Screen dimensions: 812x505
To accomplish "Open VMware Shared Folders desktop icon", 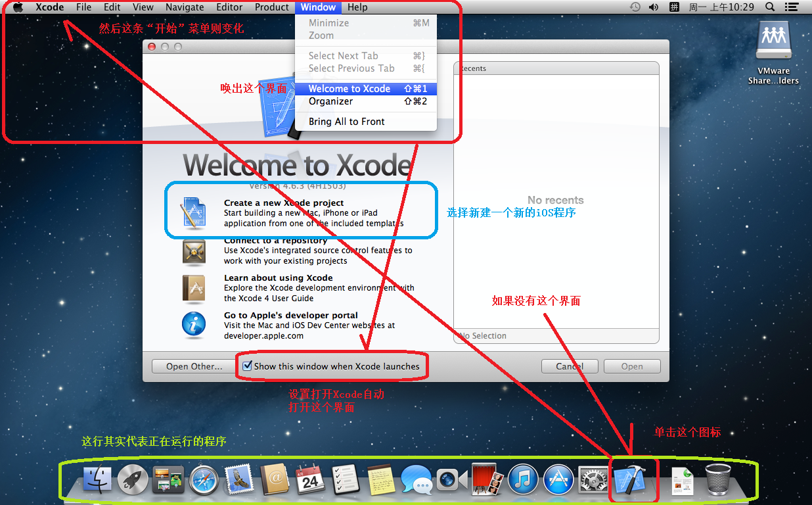I will click(773, 53).
